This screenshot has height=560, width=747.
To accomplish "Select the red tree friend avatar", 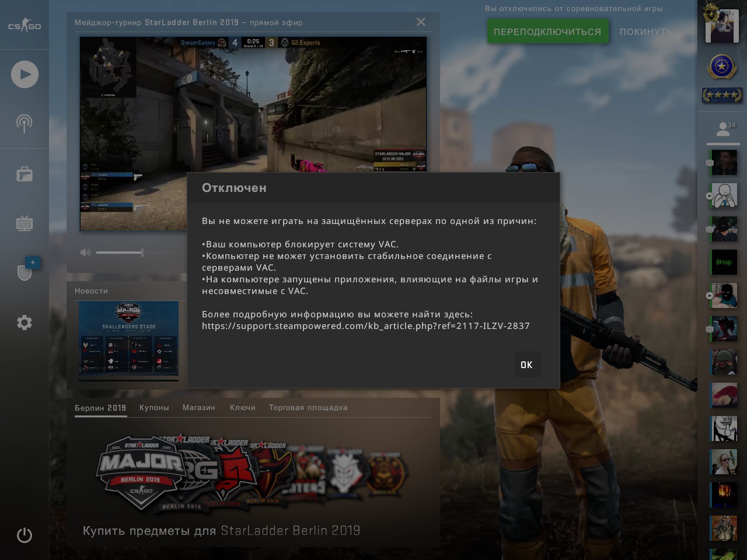I will coord(724,395).
